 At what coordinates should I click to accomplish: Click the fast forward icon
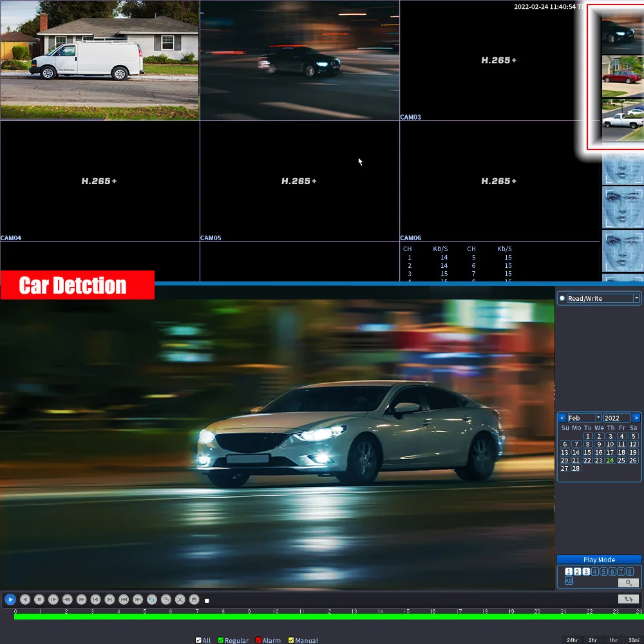tap(81, 599)
